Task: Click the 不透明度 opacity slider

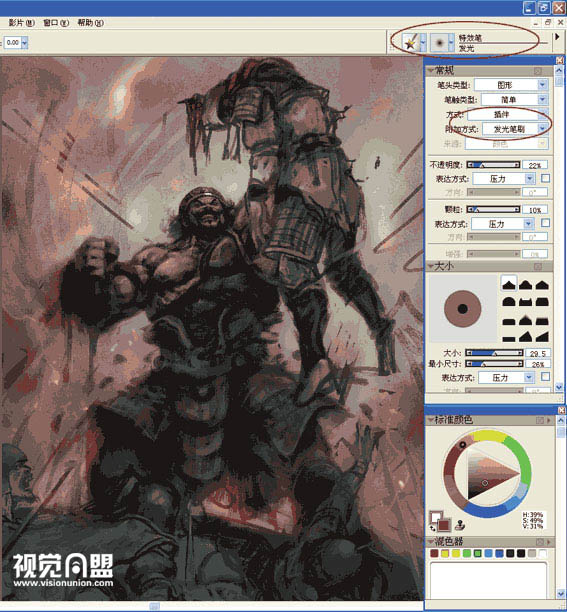Action: (494, 165)
